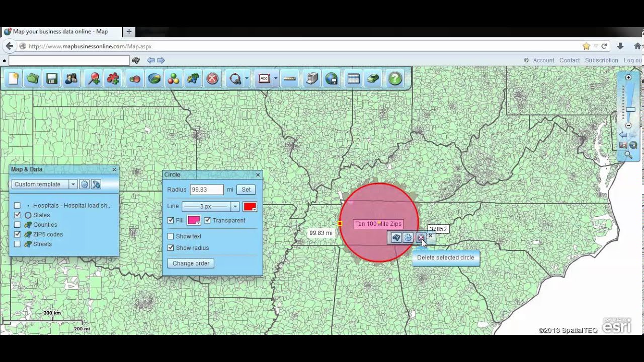Select the ruler measure distance tool
644x362 pixels.
(290, 79)
